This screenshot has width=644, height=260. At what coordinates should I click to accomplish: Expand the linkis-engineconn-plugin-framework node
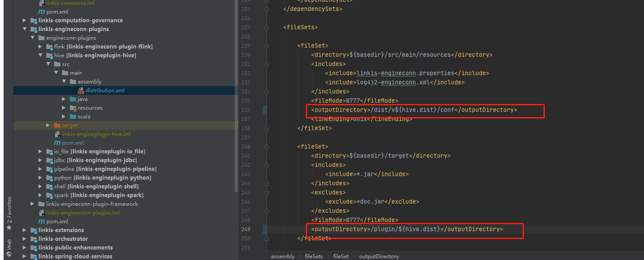[x=32, y=204]
